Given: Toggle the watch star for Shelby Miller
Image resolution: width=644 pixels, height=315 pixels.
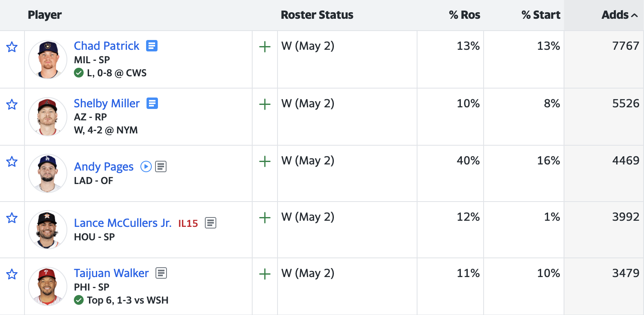Looking at the screenshot, I should (x=12, y=104).
